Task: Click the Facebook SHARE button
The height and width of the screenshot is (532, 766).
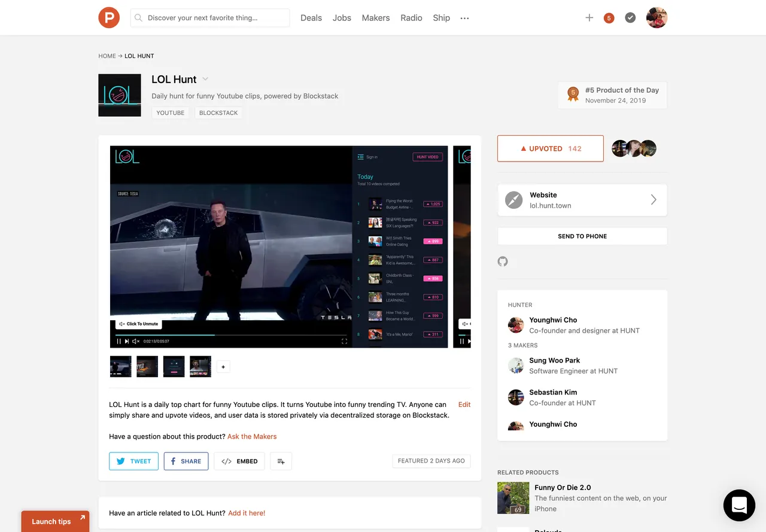Action: 186,461
